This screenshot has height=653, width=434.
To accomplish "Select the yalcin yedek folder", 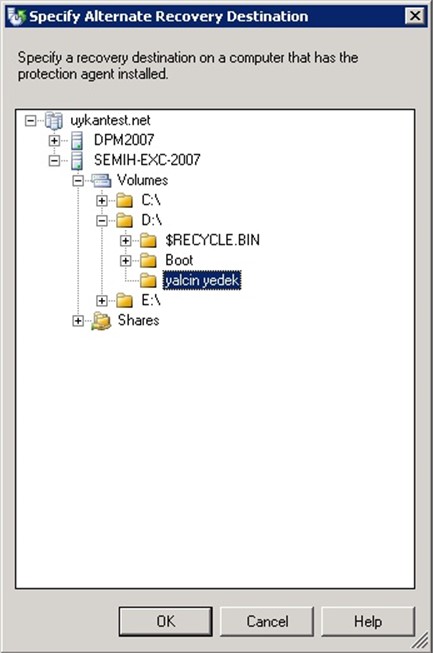I will [202, 280].
